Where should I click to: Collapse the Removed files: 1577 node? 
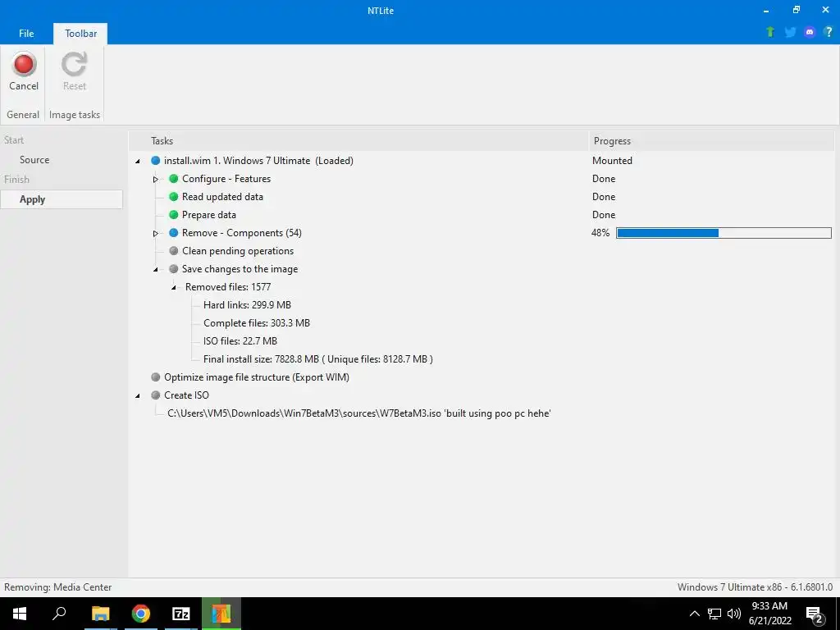(x=174, y=288)
